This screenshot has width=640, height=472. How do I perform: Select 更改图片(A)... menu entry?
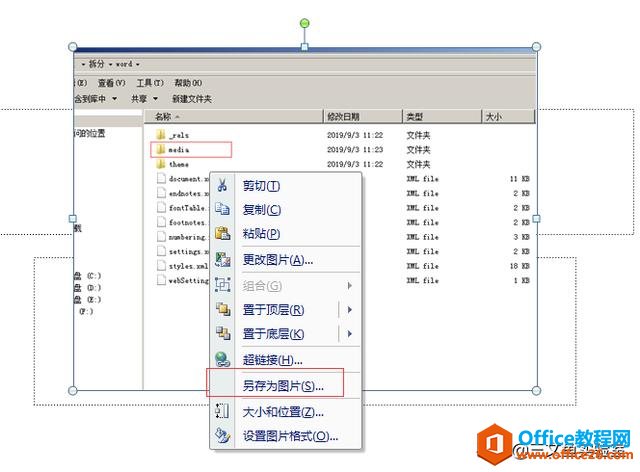coord(278,260)
